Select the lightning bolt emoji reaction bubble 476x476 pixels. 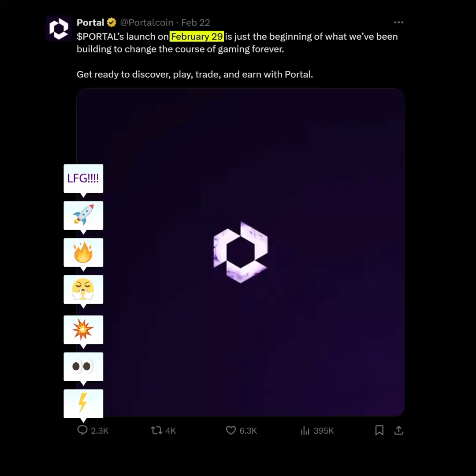pyautogui.click(x=83, y=404)
